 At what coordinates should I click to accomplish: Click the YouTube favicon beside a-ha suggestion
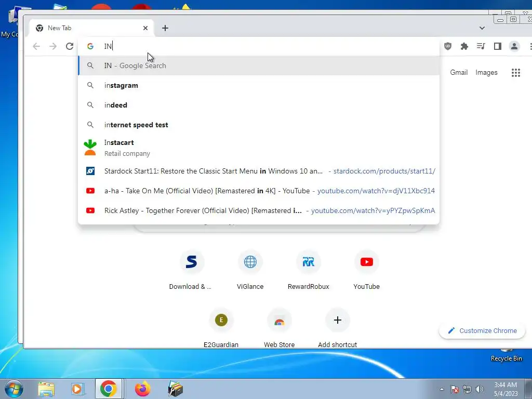[x=90, y=191]
